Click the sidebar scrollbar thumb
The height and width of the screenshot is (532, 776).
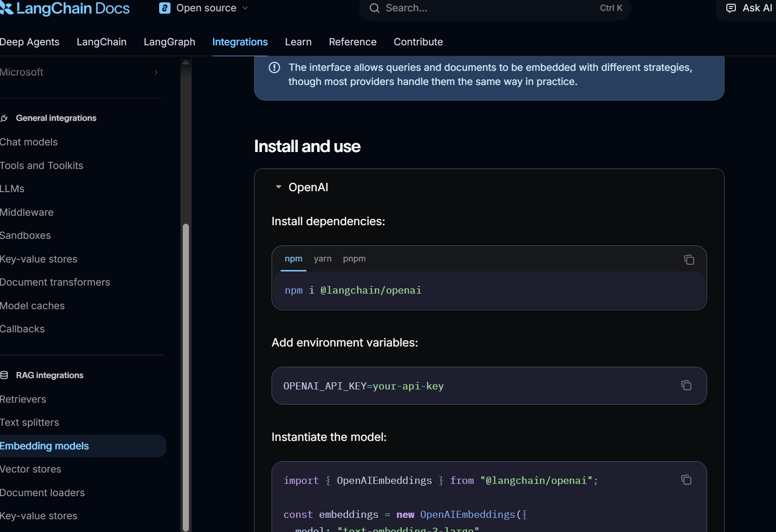[186, 378]
